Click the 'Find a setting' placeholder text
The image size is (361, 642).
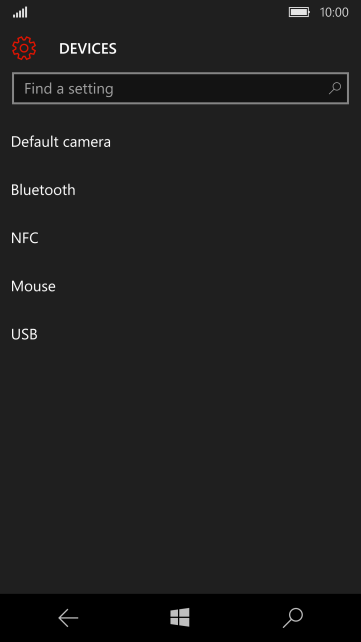69,89
